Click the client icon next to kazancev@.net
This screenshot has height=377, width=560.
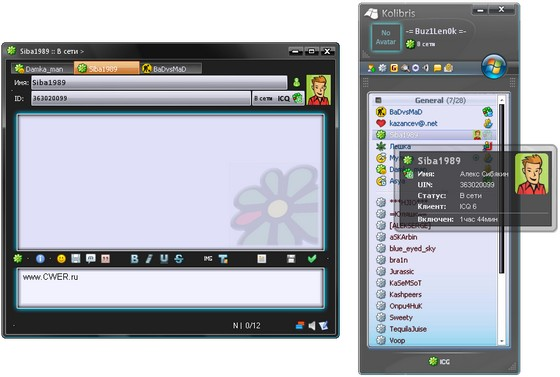[x=488, y=123]
